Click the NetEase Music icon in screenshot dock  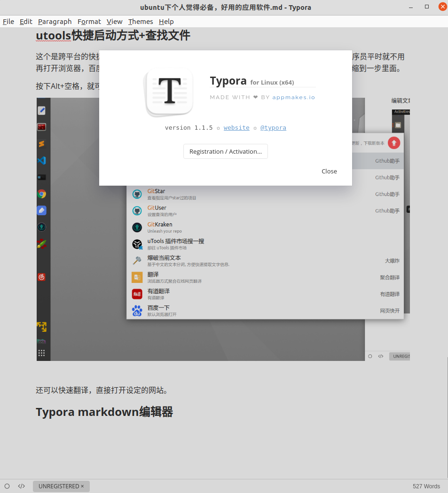(x=41, y=277)
